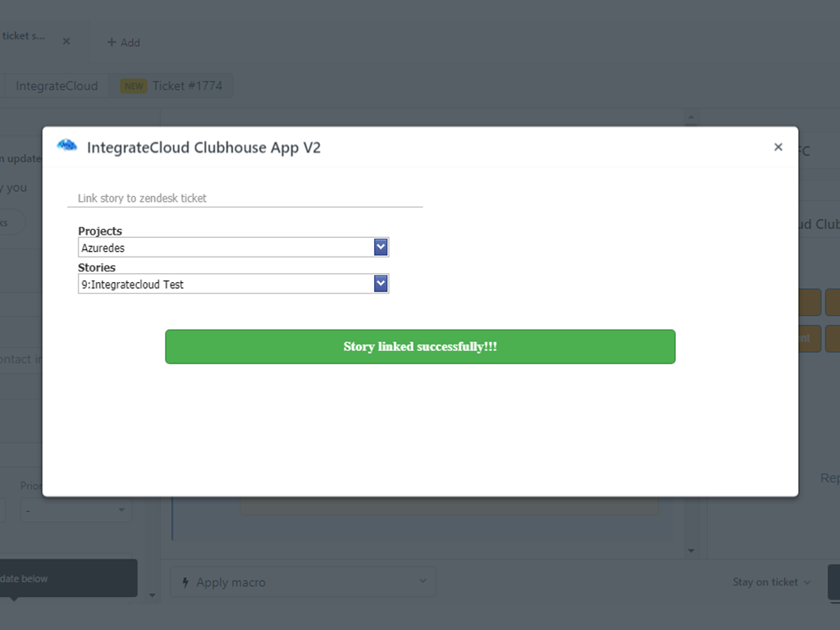The height and width of the screenshot is (630, 840).
Task: Click the blue arrow on the Projects dropdown
Action: click(x=381, y=248)
